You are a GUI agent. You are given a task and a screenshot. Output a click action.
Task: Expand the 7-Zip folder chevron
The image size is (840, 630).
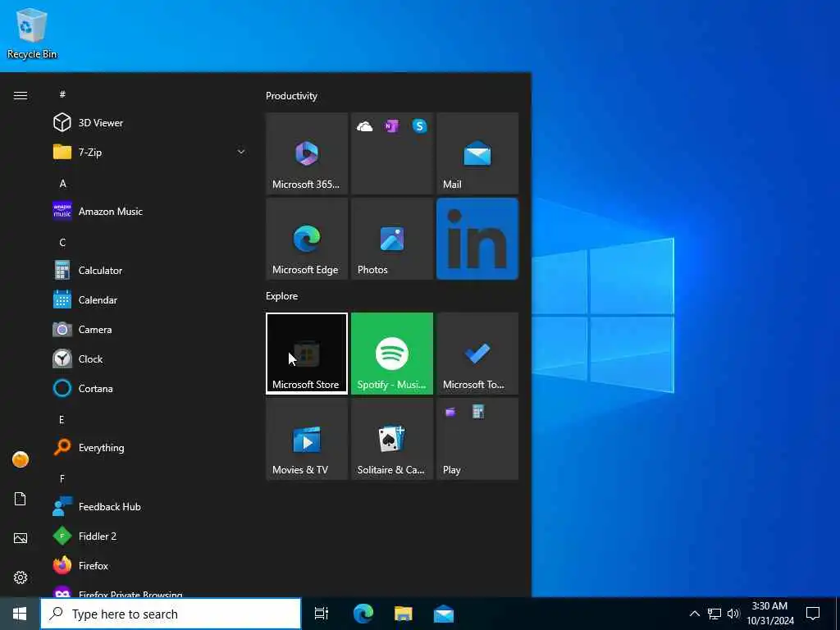click(x=241, y=152)
